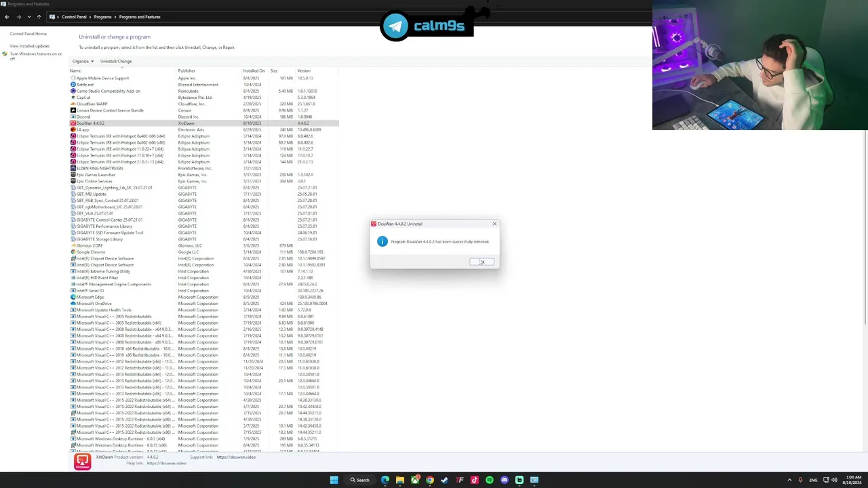
Task: Open the douwan.video help link
Action: click(x=167, y=463)
